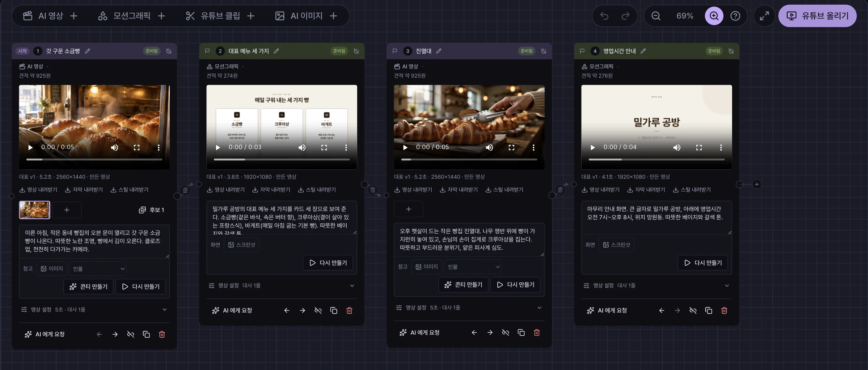Open help via the question mark icon

coord(735,16)
